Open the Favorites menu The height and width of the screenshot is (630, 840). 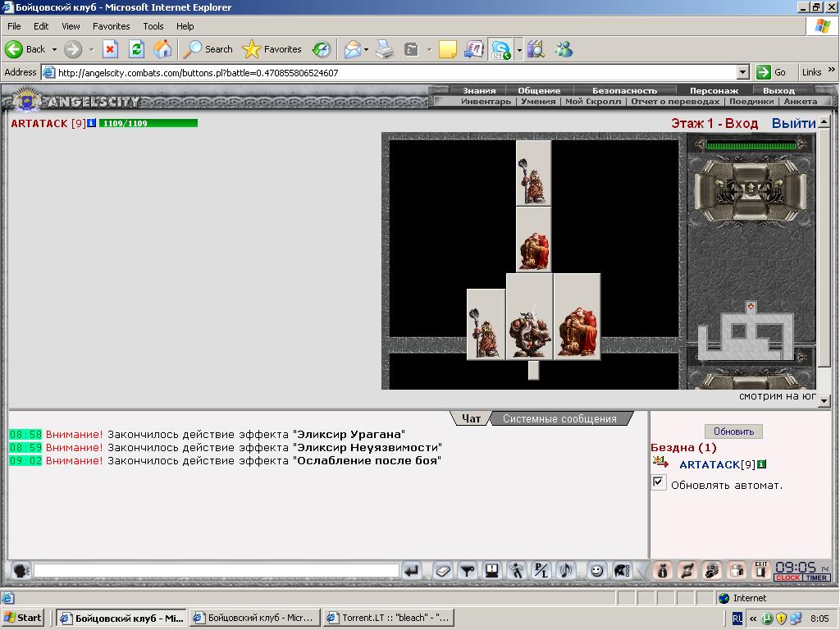click(x=111, y=26)
